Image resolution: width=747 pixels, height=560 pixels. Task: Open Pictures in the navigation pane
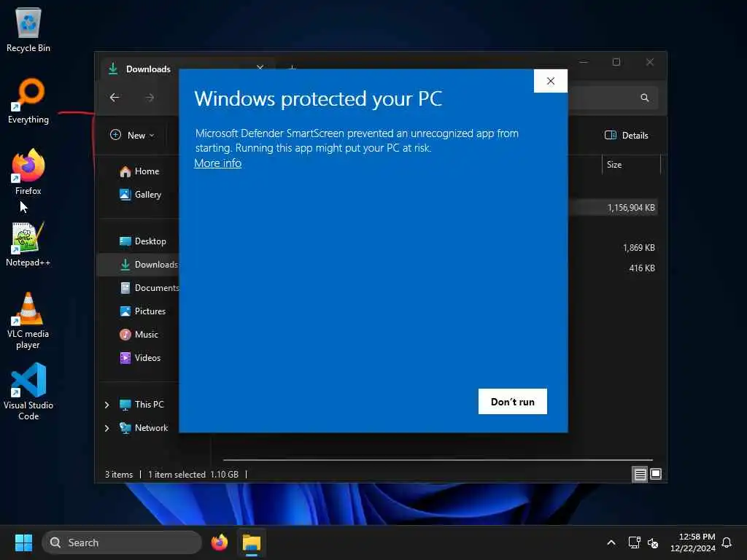[142, 311]
